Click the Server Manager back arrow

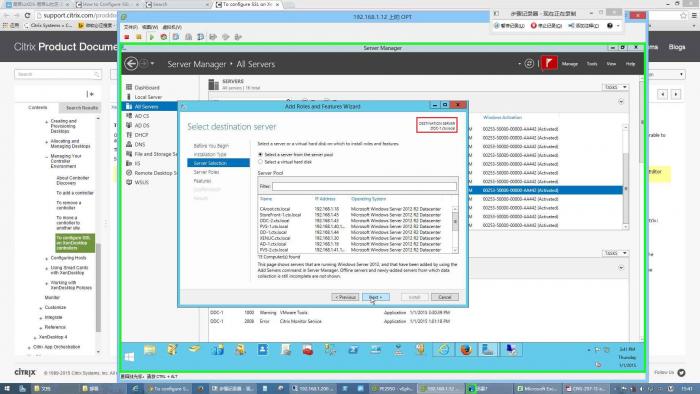pos(131,64)
